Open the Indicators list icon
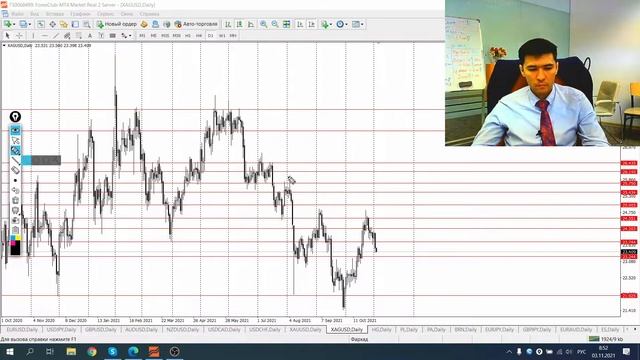Viewport: 640px width, 360px height. point(325,24)
